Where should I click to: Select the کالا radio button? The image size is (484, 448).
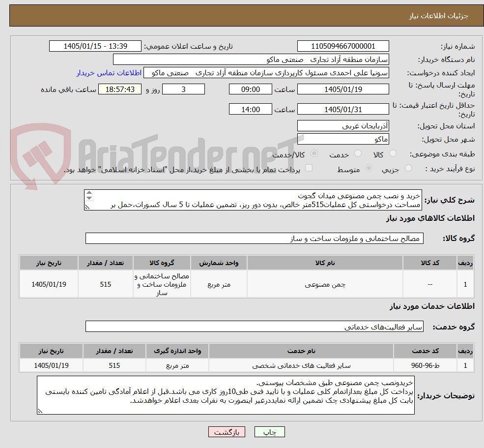pos(393,153)
